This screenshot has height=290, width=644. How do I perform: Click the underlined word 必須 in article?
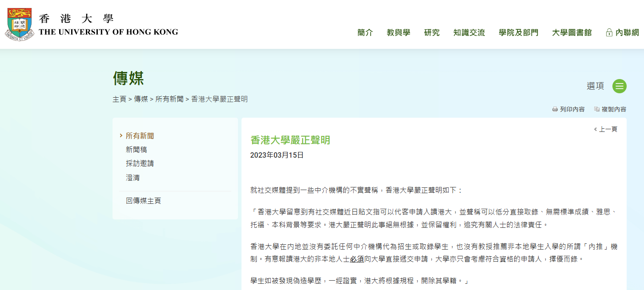click(x=357, y=258)
